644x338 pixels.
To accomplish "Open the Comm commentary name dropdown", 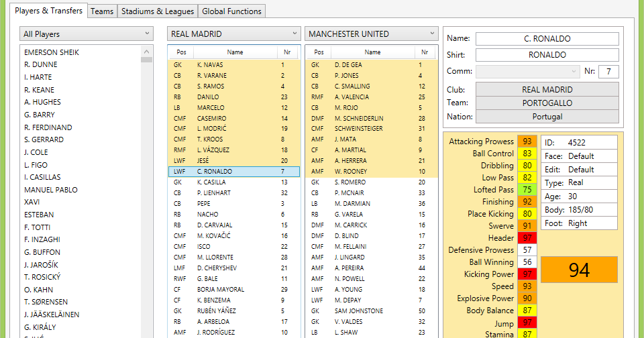I will 528,72.
